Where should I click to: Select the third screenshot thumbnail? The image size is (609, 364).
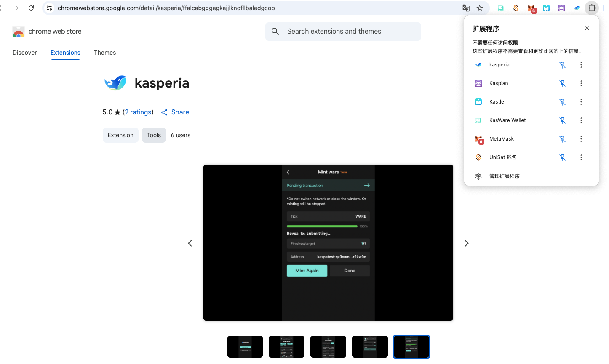[x=328, y=347]
